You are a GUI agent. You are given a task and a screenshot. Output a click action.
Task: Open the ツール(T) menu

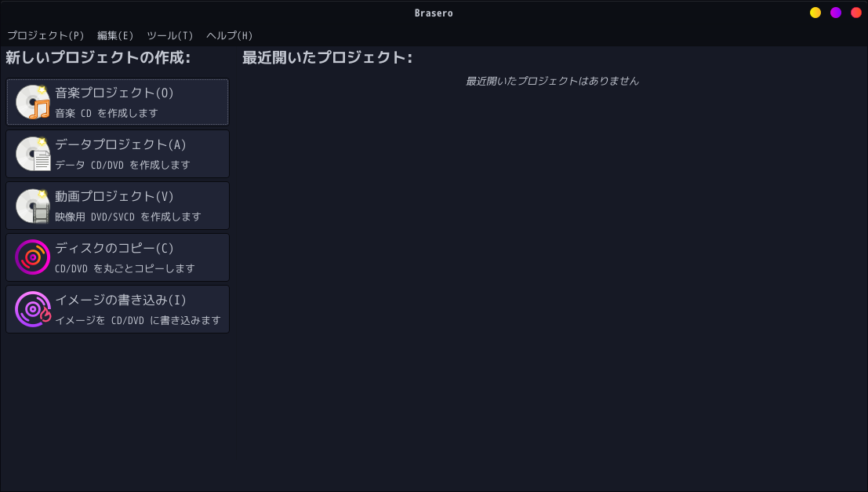[170, 35]
